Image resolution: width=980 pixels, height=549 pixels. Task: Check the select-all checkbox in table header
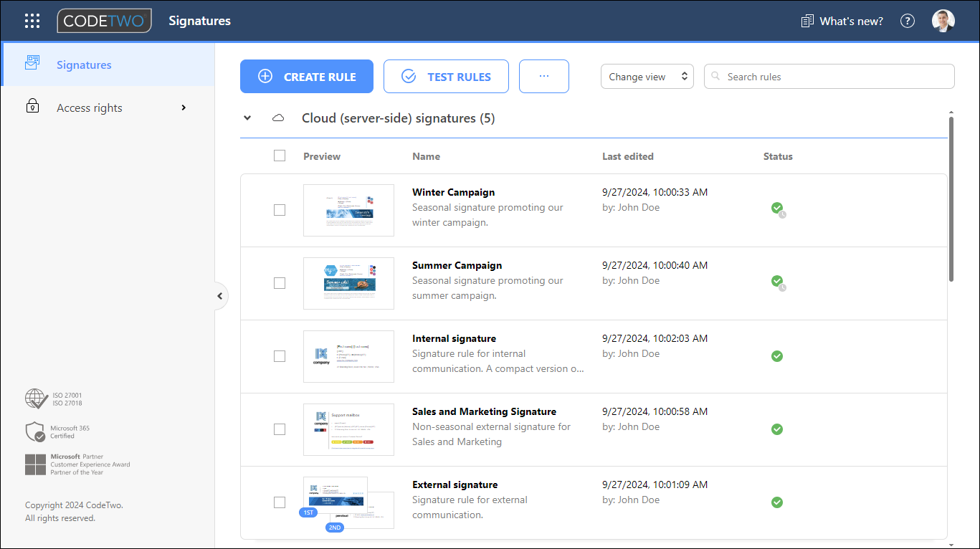pos(279,155)
